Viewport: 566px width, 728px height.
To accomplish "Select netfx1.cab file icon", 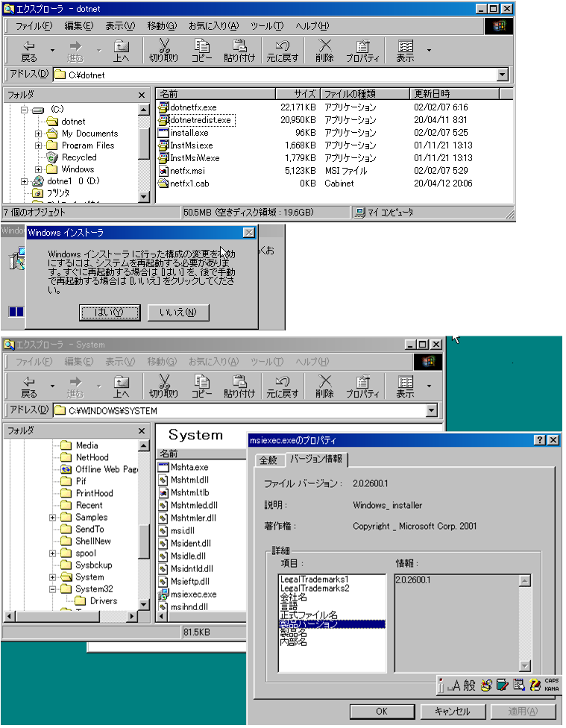I will point(163,183).
